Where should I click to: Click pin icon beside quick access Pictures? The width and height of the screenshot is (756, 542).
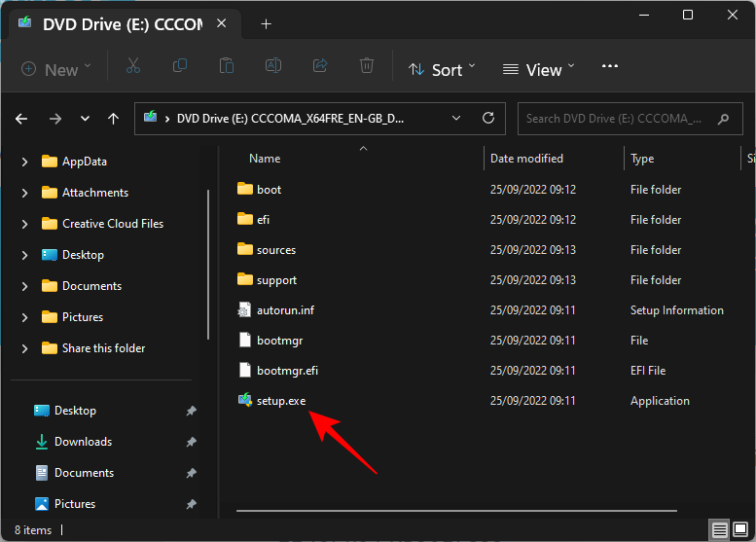(x=192, y=504)
